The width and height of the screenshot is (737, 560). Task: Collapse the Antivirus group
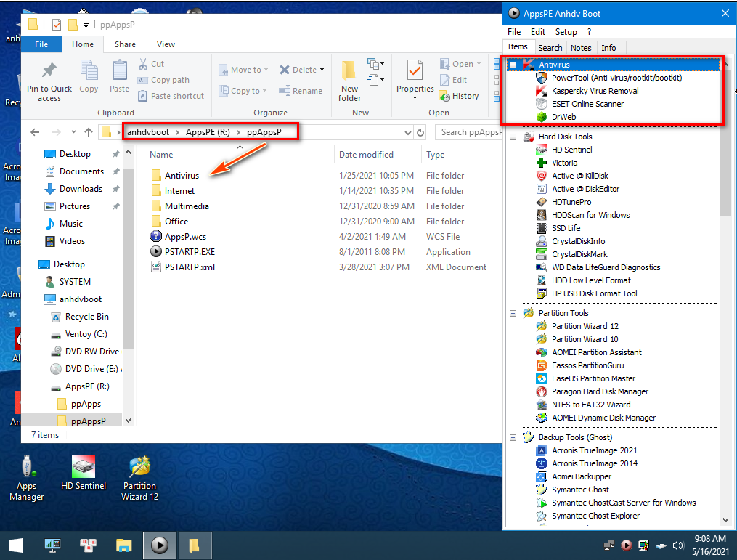(x=513, y=65)
